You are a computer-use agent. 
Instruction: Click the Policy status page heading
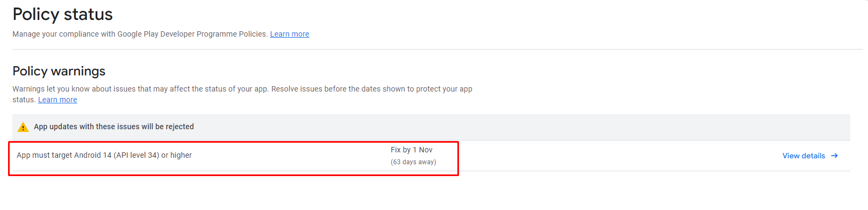(63, 15)
